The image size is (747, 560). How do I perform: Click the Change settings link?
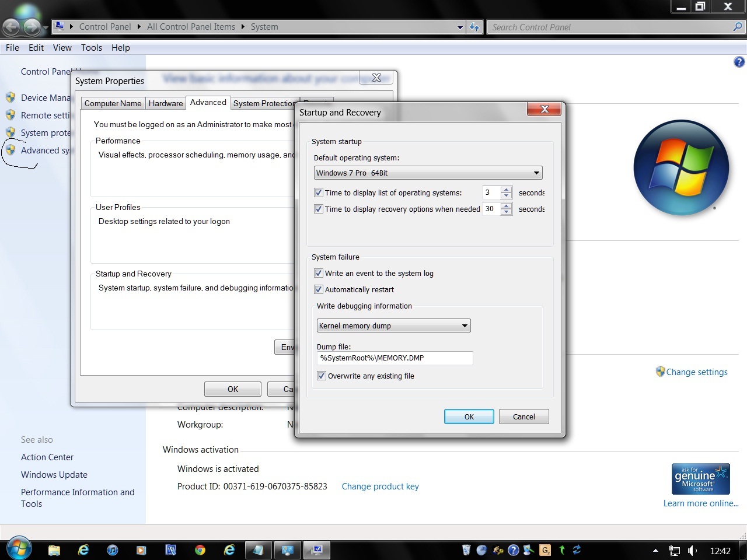[697, 372]
